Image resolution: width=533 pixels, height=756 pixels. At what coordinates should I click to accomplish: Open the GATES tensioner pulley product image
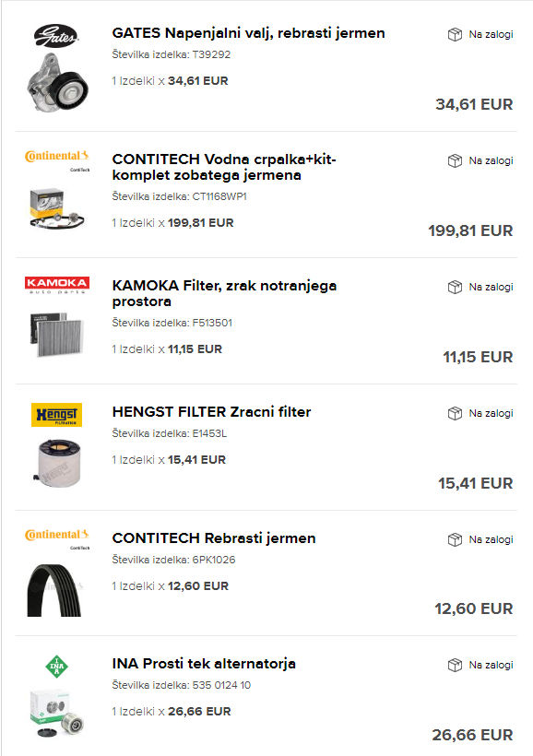[x=57, y=83]
